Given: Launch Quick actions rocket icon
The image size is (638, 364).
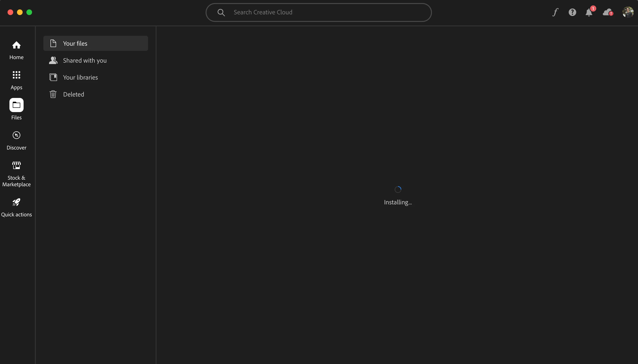Looking at the screenshot, I should click(17, 202).
